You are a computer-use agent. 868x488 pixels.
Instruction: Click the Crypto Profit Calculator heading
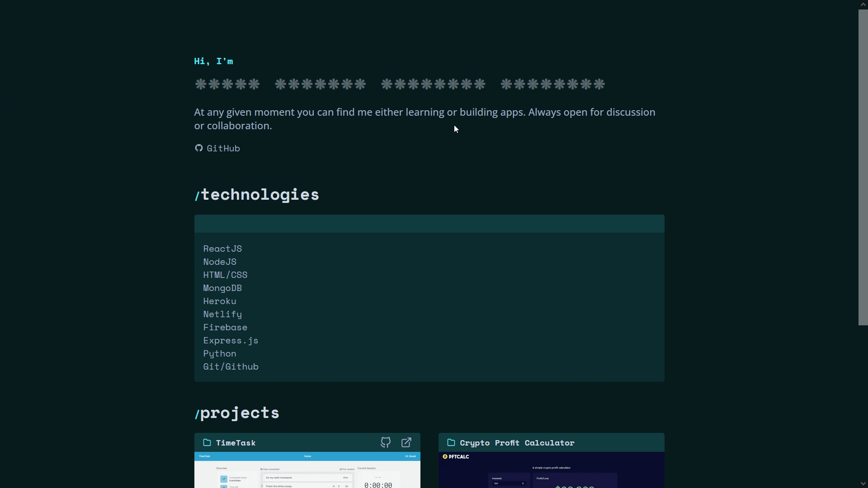tap(517, 443)
